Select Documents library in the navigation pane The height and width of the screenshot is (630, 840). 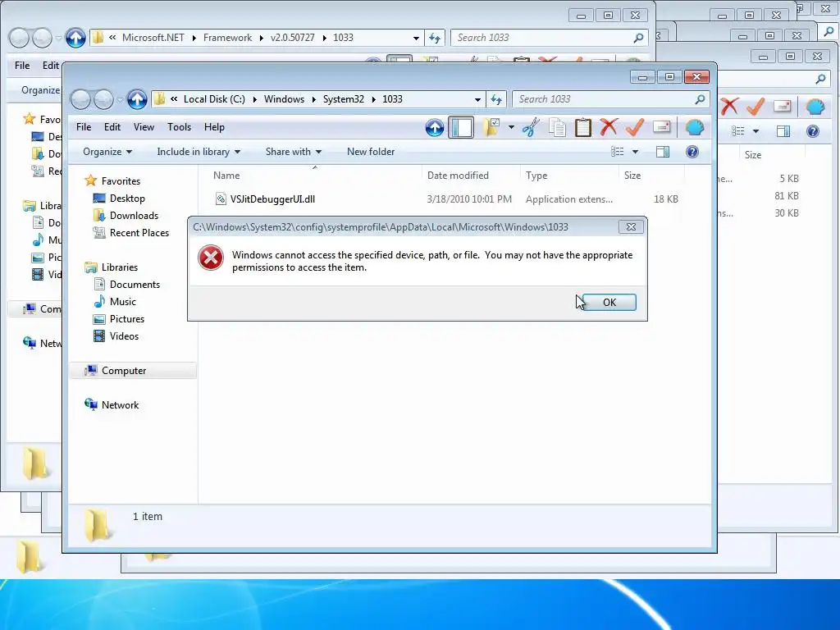coord(135,285)
